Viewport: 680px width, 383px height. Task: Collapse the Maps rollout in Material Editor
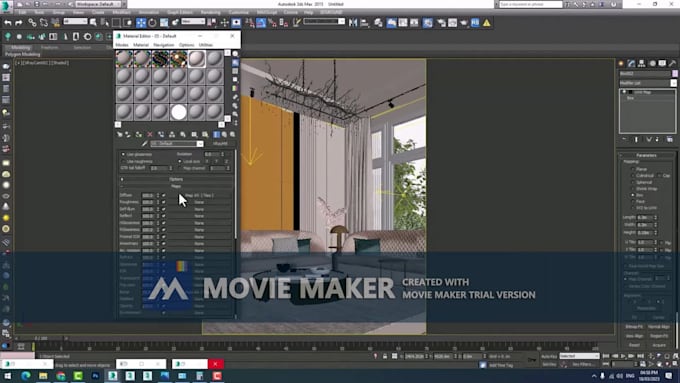(176, 187)
